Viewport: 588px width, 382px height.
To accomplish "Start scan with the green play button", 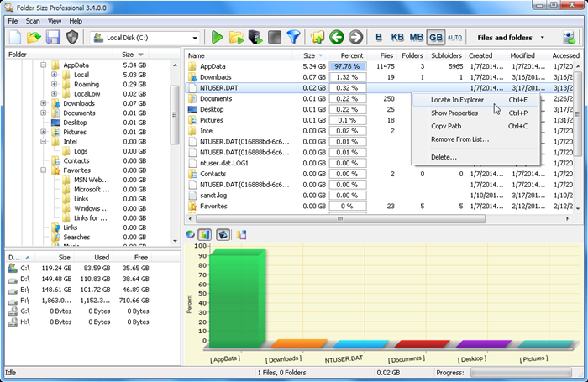I will 217,38.
